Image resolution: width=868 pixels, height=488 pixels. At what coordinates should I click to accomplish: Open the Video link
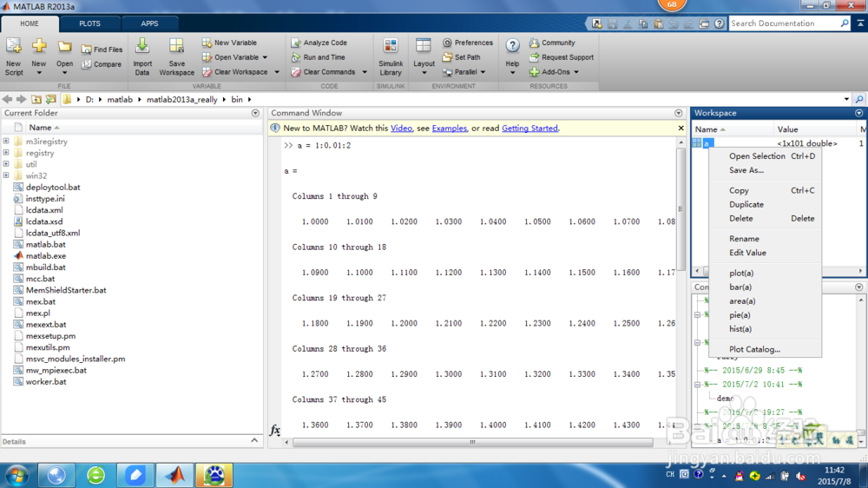point(401,128)
